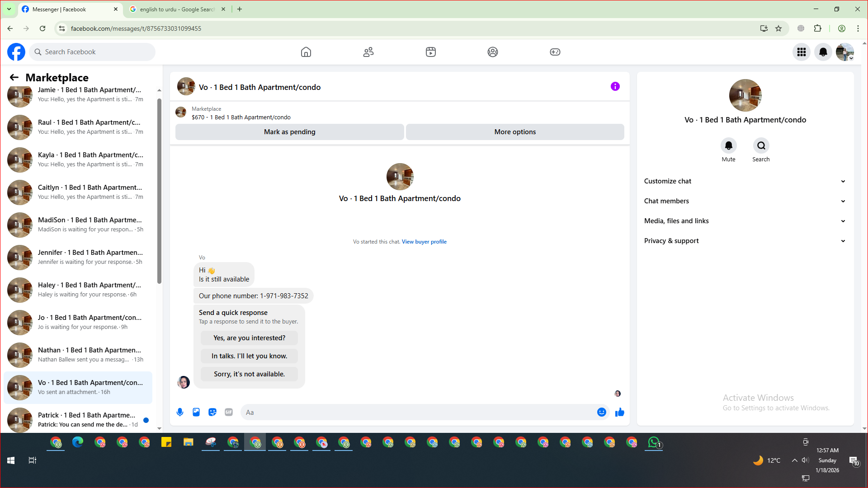868x488 pixels.
Task: Go to Facebook Home tab
Action: [306, 52]
